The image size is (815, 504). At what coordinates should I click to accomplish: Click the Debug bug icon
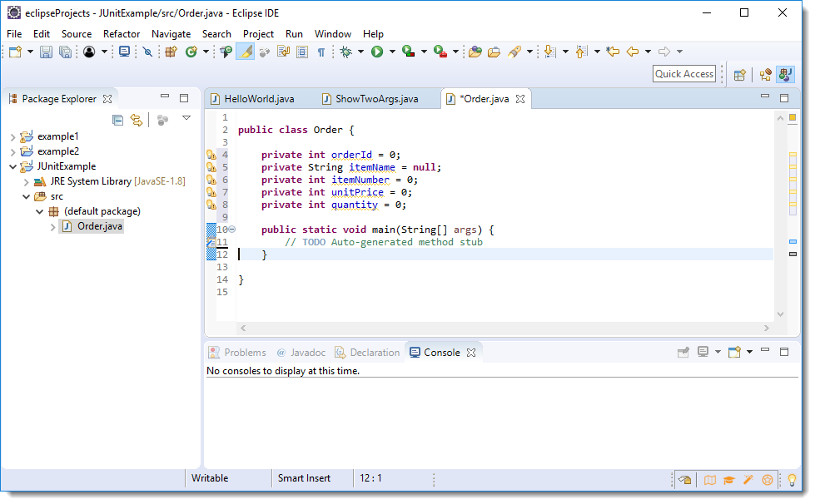[345, 52]
